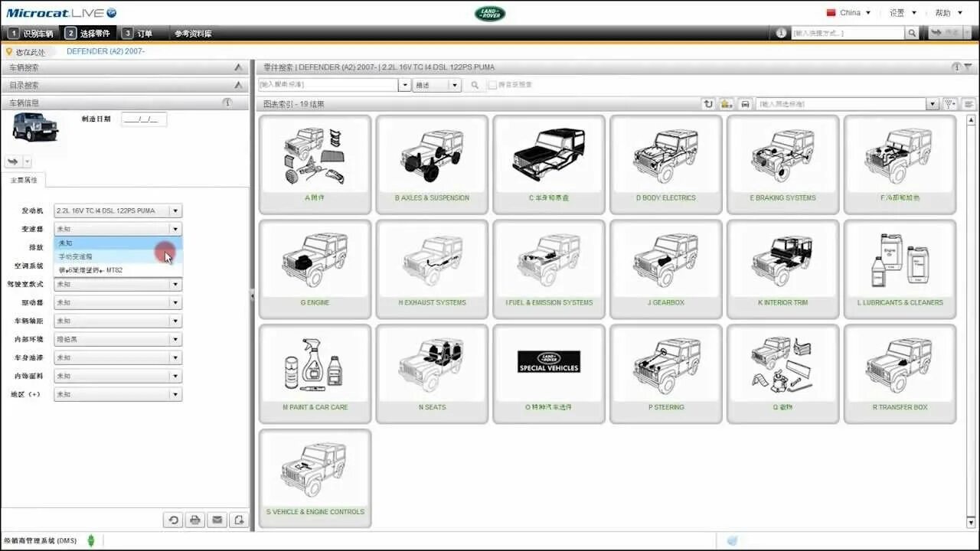Screen dimensions: 980x551
Task: Open the P STEERING category
Action: click(665, 374)
